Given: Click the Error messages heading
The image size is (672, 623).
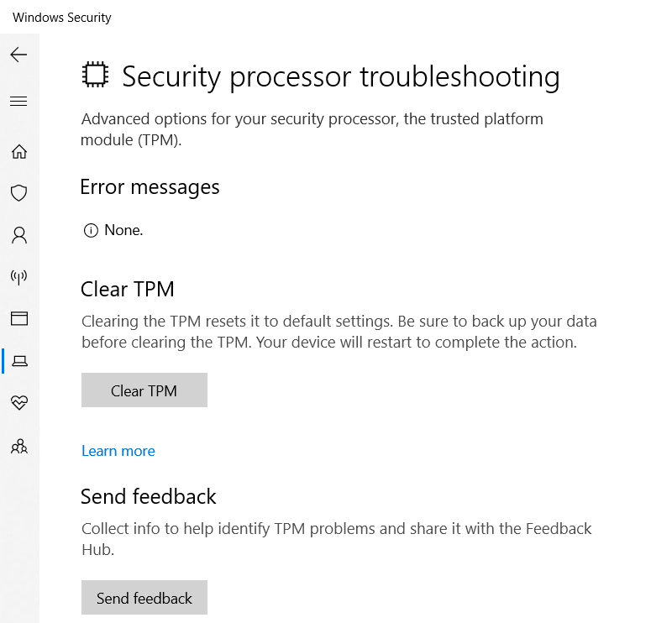Looking at the screenshot, I should coord(150,186).
